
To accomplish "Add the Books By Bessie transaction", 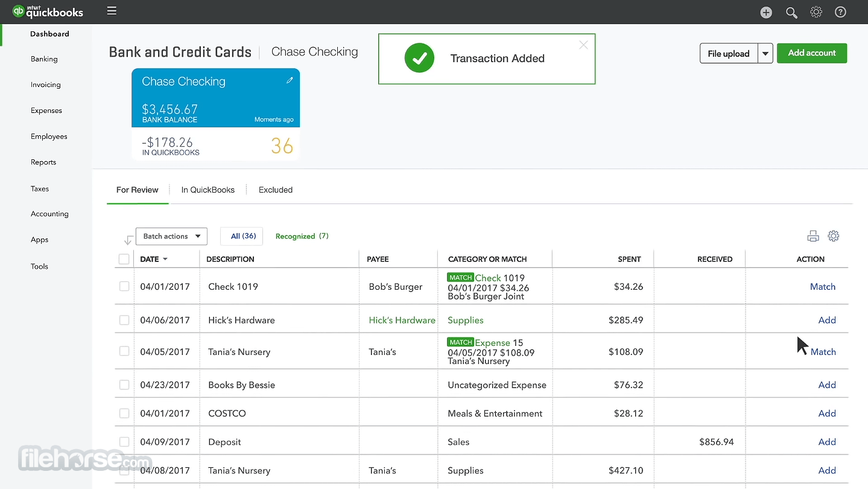I will point(827,385).
